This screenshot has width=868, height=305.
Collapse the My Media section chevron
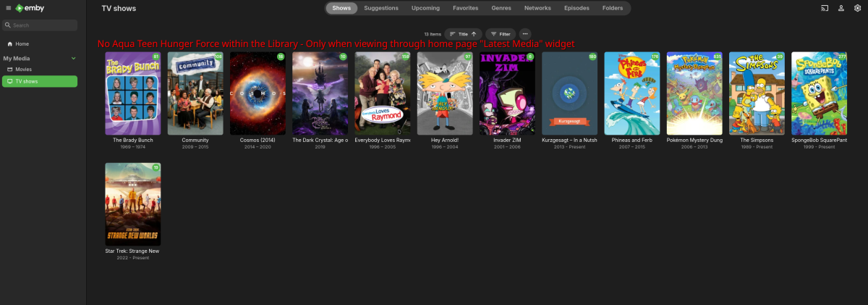73,58
